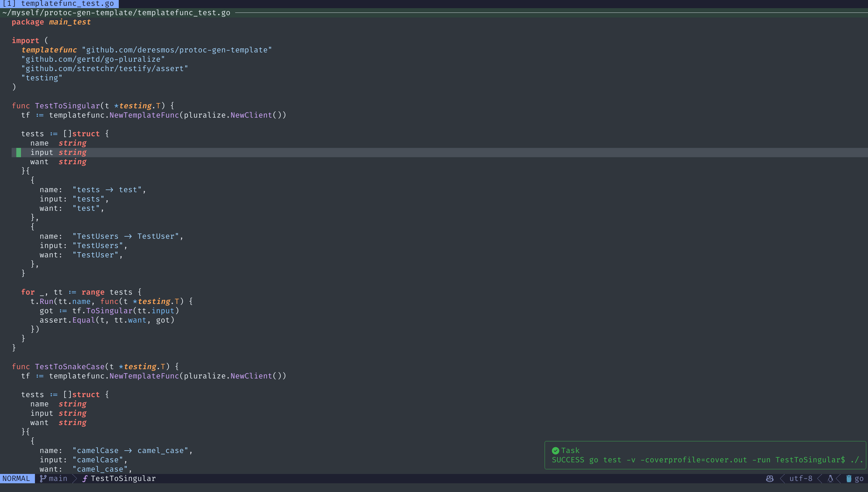Click the Go gopher filetype icon
Viewport: 868px width, 492px height.
pos(849,479)
